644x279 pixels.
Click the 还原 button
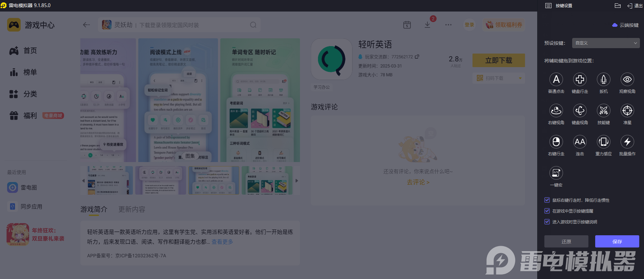(x=566, y=241)
